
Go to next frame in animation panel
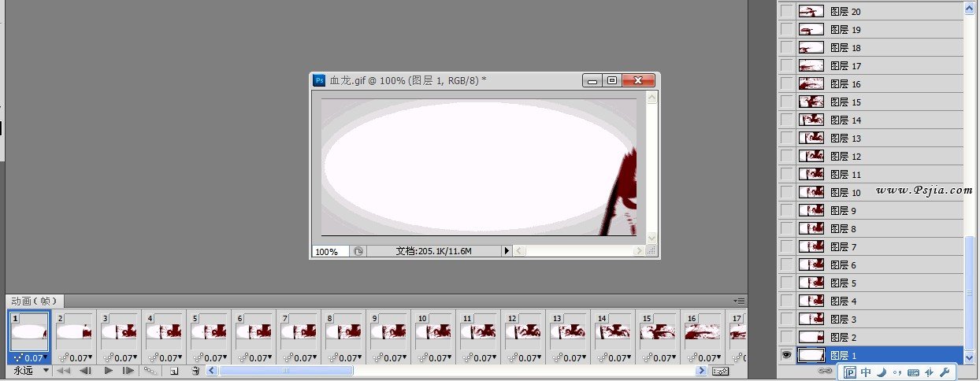pyautogui.click(x=128, y=371)
